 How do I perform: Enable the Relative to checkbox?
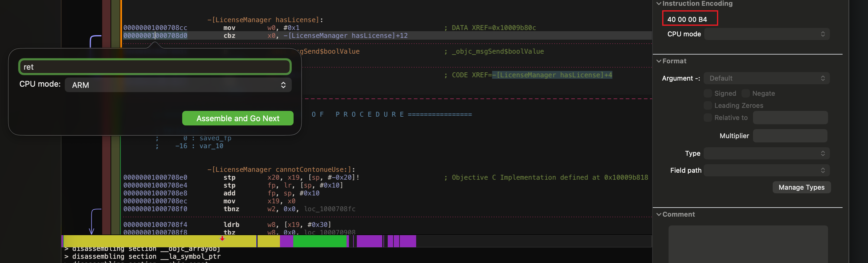tap(708, 118)
